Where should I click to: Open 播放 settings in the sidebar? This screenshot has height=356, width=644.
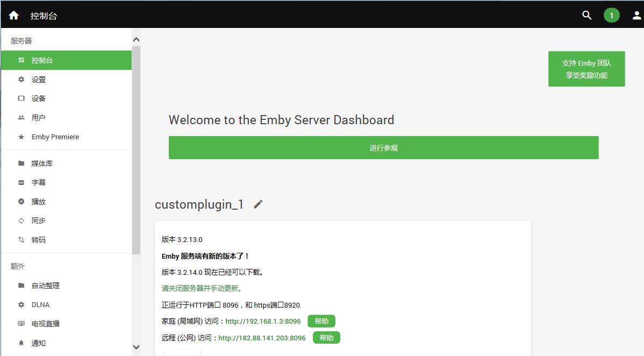(x=66, y=202)
